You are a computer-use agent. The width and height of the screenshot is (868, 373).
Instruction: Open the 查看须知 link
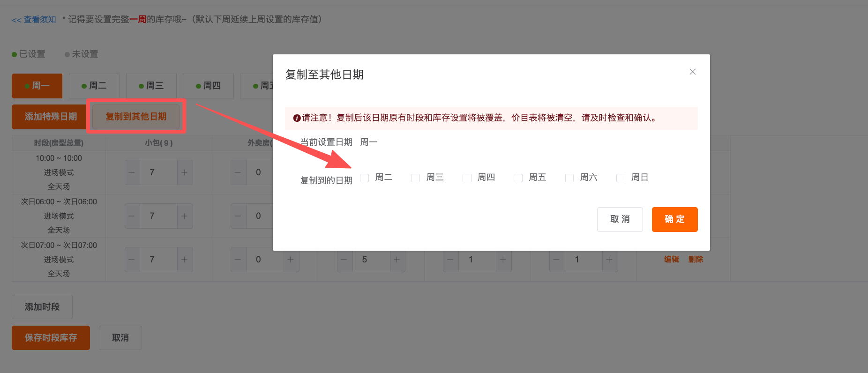pos(34,20)
